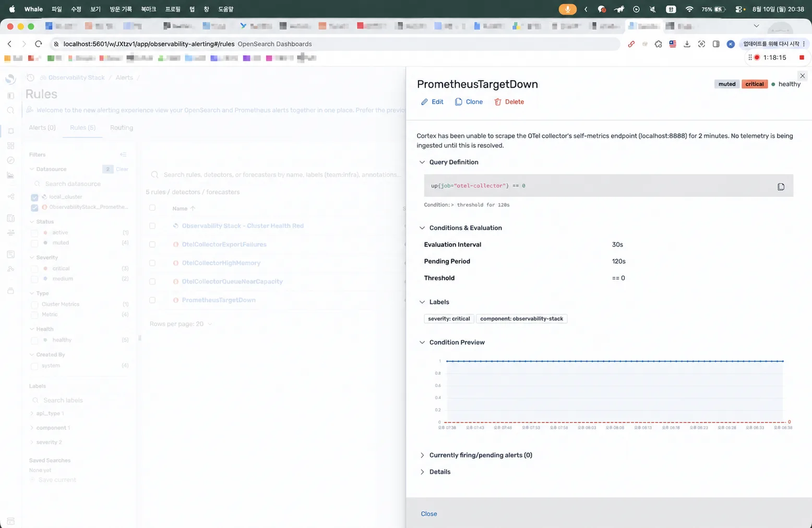Open the Rows per page dropdown

click(x=181, y=324)
